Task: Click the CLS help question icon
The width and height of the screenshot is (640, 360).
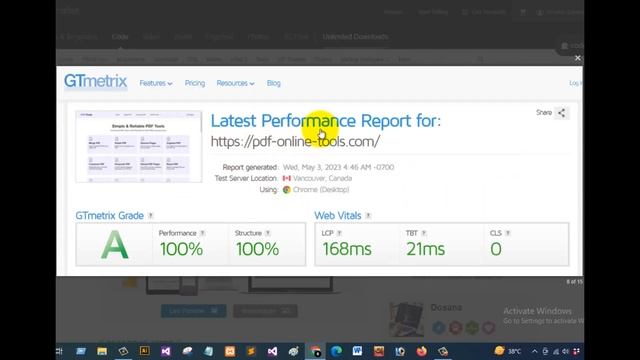Action: pyautogui.click(x=508, y=233)
